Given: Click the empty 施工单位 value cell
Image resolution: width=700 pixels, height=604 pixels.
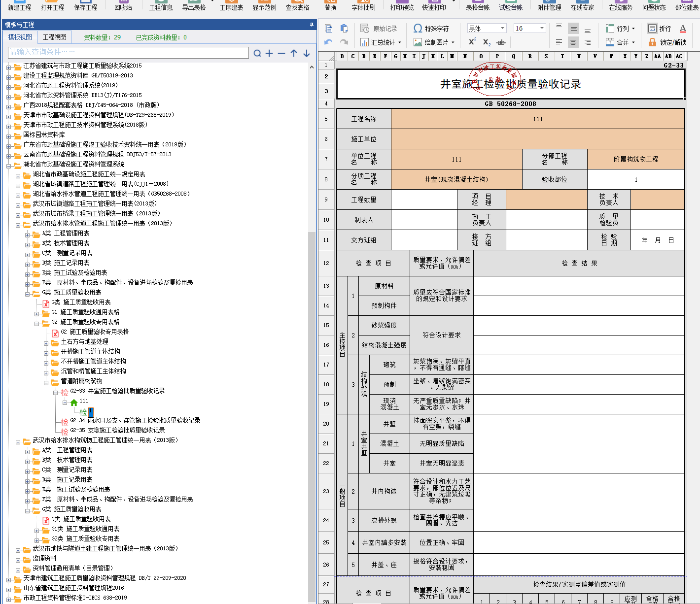Looking at the screenshot, I should pyautogui.click(x=538, y=139).
